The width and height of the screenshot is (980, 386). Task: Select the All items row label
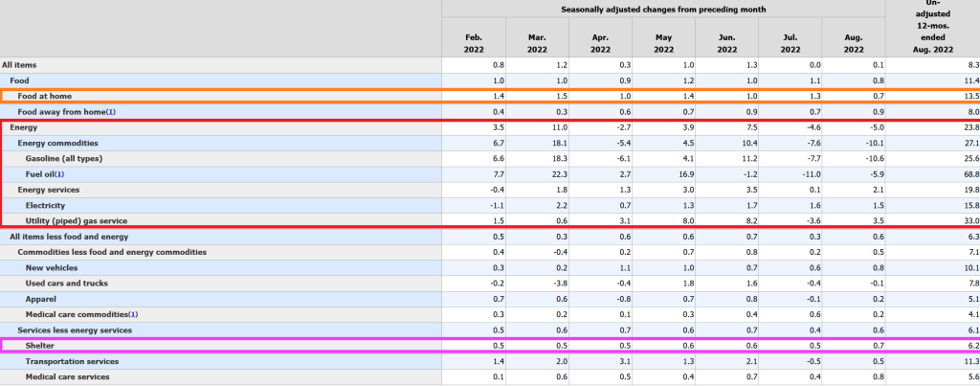coord(21,64)
